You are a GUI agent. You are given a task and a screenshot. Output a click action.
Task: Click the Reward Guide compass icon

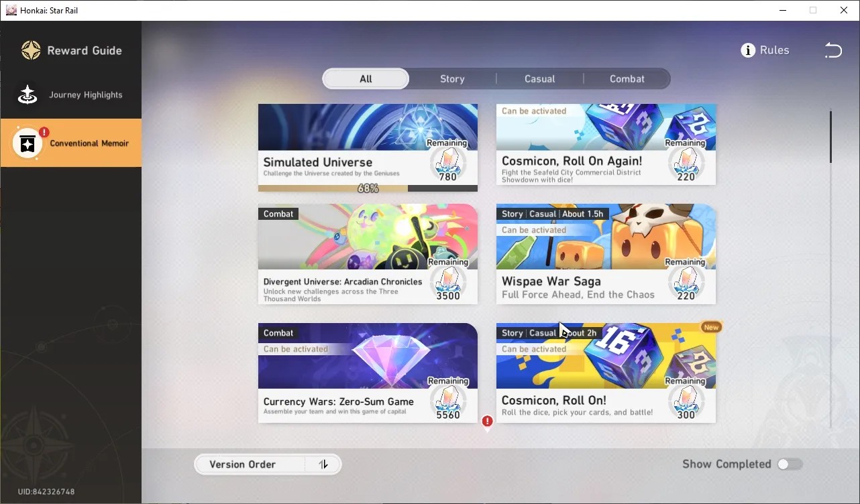pyautogui.click(x=31, y=50)
